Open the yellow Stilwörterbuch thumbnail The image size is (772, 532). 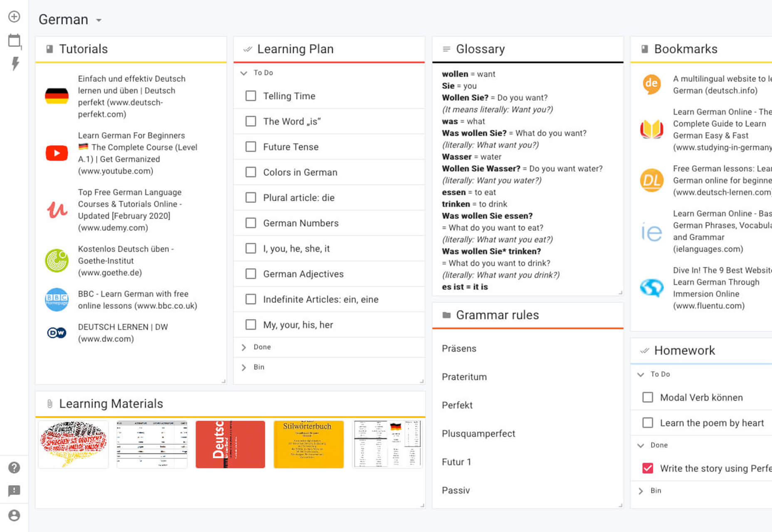(x=309, y=444)
